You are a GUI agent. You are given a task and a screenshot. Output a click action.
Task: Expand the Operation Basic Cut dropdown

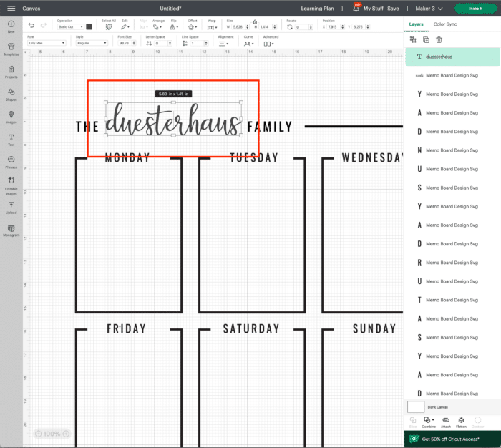(70, 26)
